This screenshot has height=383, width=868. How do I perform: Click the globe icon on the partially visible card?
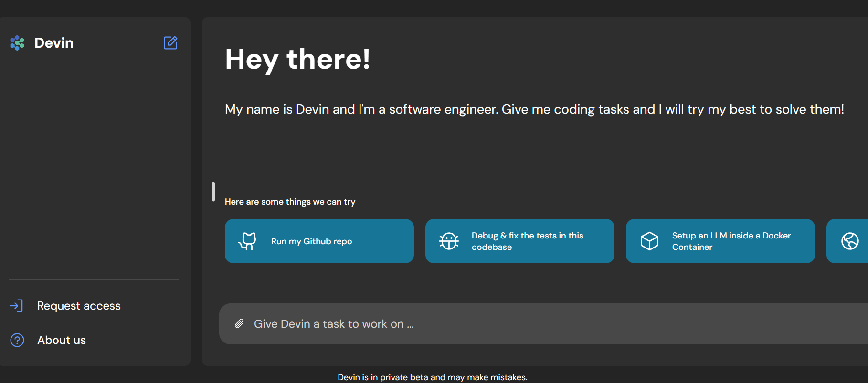(x=850, y=241)
